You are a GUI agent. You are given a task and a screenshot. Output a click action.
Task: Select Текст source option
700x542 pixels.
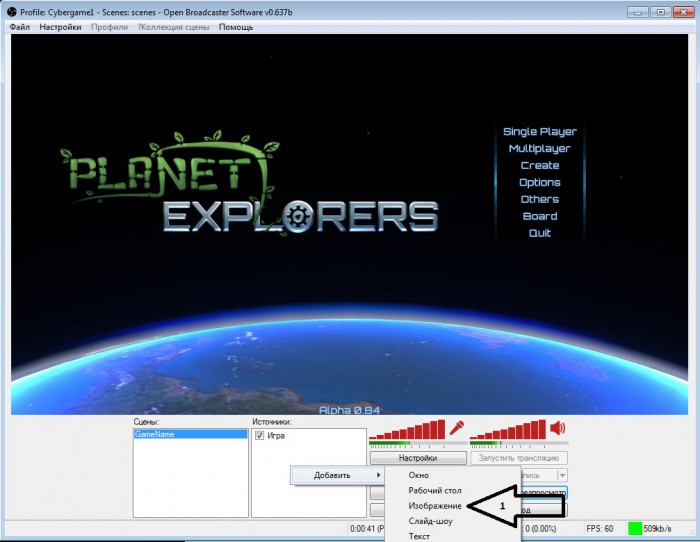click(x=420, y=536)
